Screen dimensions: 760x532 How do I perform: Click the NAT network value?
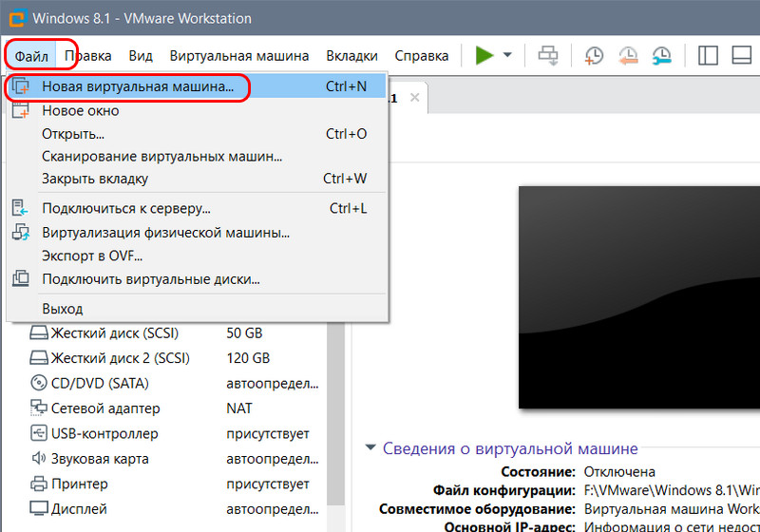(239, 408)
